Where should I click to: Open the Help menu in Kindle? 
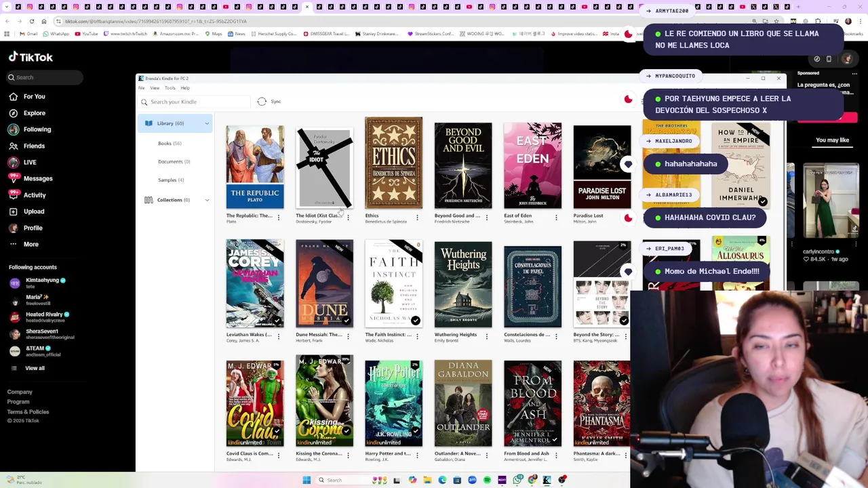pyautogui.click(x=185, y=88)
